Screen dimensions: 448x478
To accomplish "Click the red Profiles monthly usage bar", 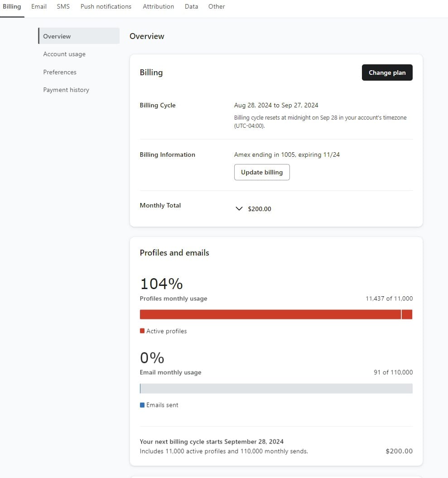I will click(270, 314).
